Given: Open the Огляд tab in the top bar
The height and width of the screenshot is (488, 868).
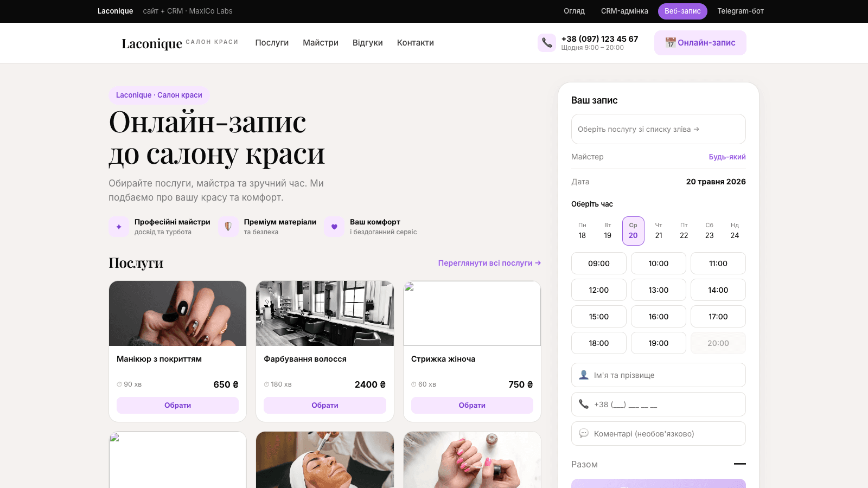Looking at the screenshot, I should [x=574, y=11].
